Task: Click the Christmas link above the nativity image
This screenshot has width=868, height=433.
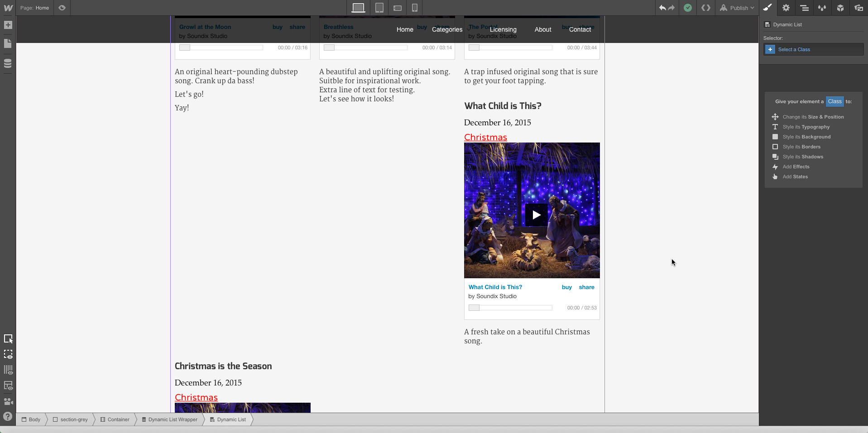Action: (x=485, y=137)
